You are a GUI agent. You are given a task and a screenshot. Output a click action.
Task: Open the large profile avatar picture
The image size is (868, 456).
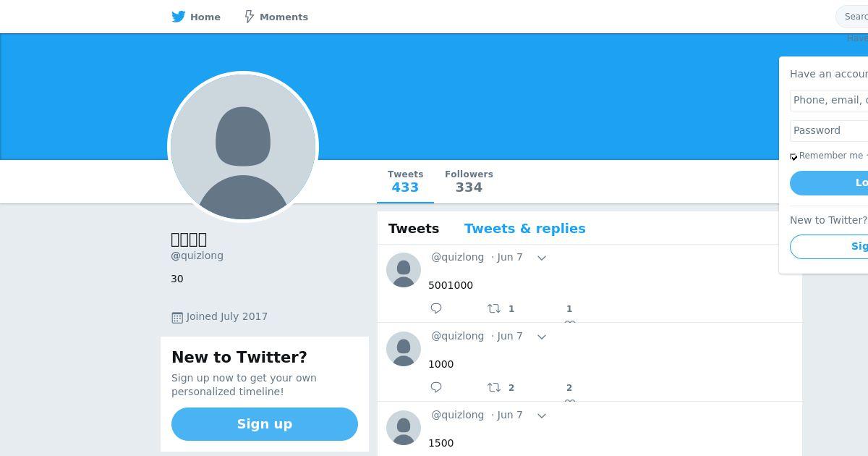pyautogui.click(x=243, y=147)
